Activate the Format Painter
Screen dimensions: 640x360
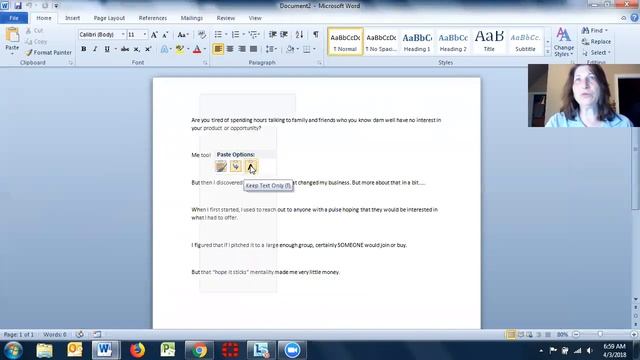[48, 52]
